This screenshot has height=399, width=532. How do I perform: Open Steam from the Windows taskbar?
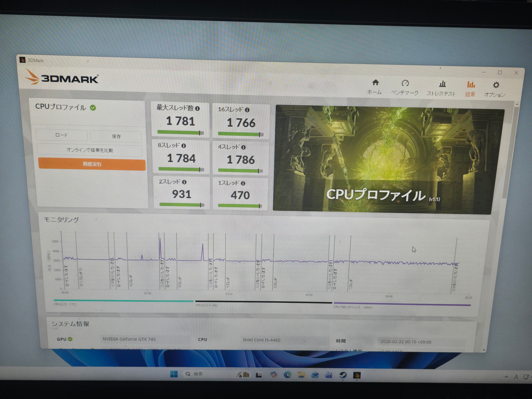point(343,375)
